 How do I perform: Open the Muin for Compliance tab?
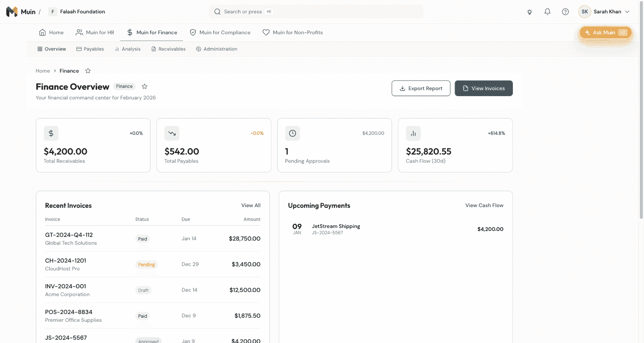click(220, 33)
